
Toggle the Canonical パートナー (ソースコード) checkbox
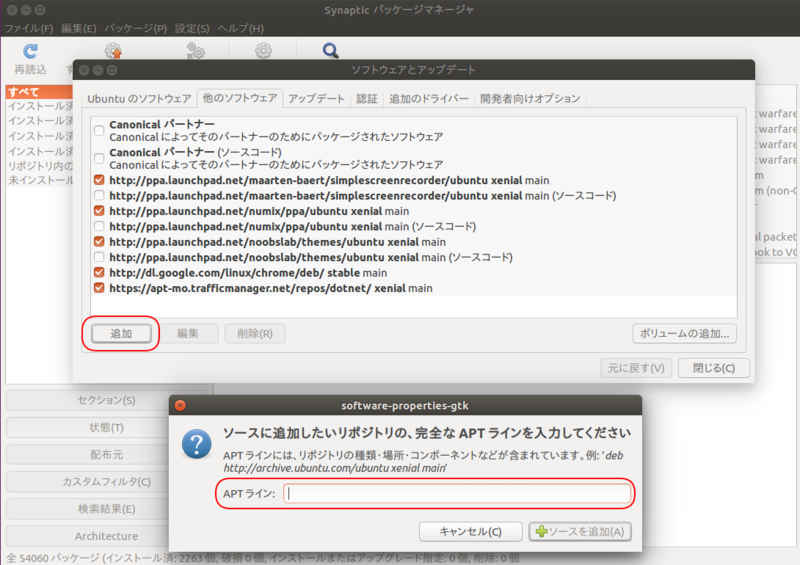click(x=99, y=159)
